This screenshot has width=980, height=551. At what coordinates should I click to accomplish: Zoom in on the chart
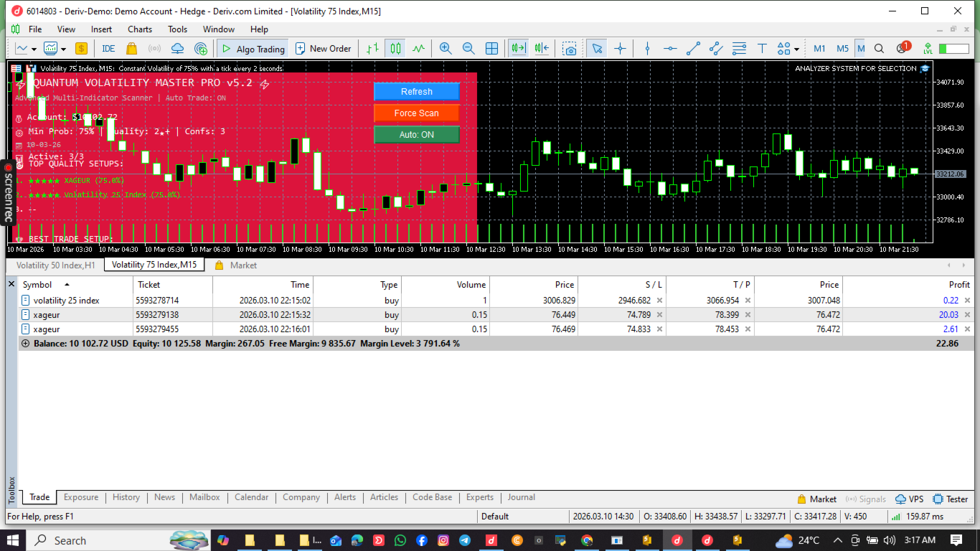(x=446, y=49)
